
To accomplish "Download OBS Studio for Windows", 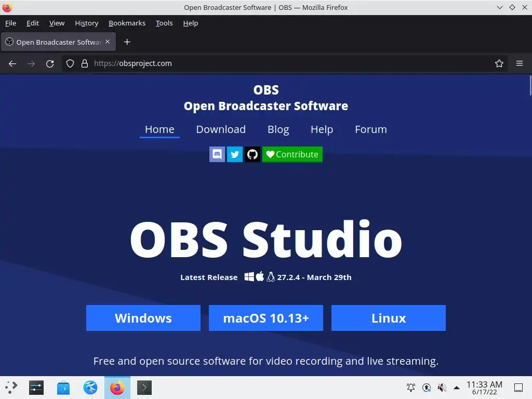I will pyautogui.click(x=143, y=318).
